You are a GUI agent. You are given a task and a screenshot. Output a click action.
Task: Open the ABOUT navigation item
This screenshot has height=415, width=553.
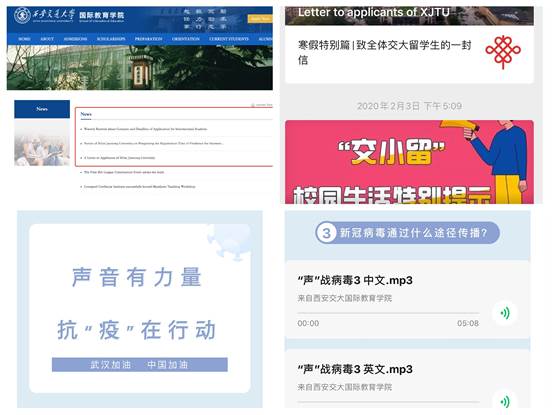(x=47, y=39)
